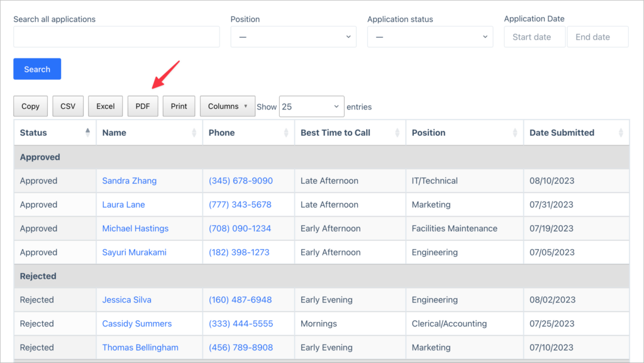Click the End date field
Screen dimensions: 644x363
pos(597,37)
